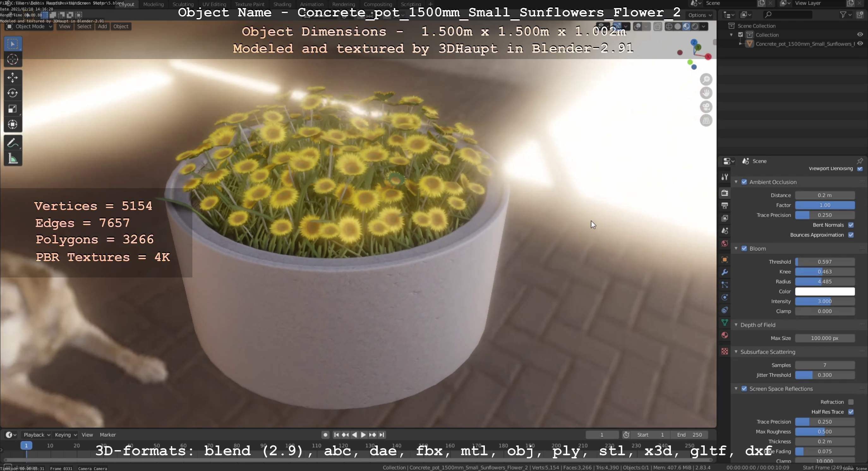The height and width of the screenshot is (471, 868).
Task: Click the red X axis on gizmo
Action: [x=708, y=57]
